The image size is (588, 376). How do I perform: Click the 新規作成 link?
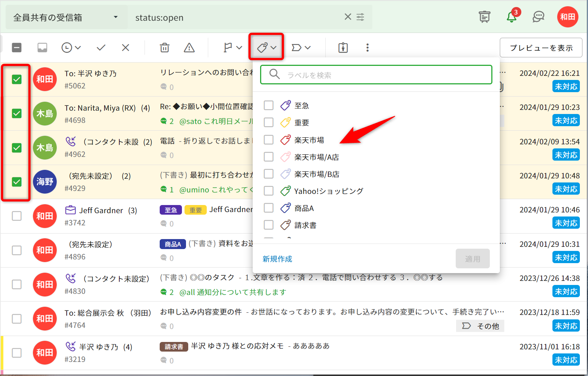click(277, 259)
